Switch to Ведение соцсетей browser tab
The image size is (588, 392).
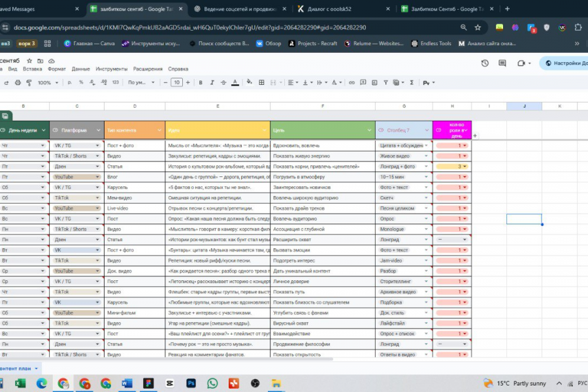pyautogui.click(x=240, y=9)
